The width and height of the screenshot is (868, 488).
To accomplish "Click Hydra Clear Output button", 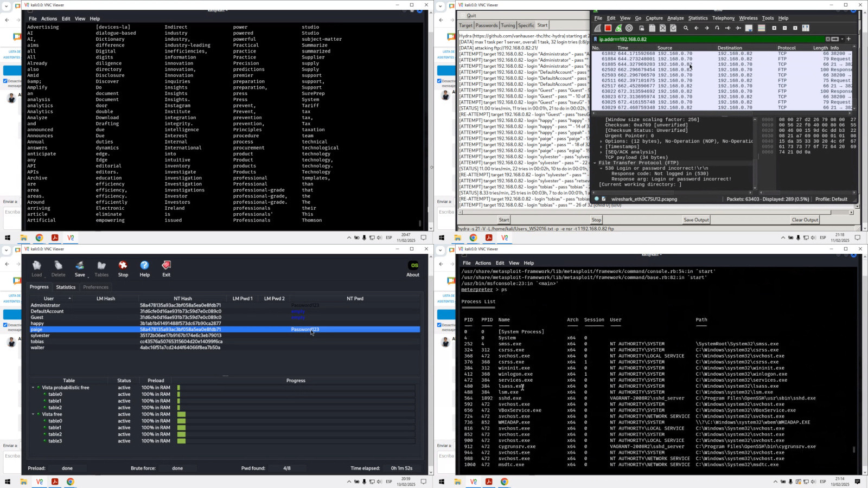I will (x=805, y=220).
